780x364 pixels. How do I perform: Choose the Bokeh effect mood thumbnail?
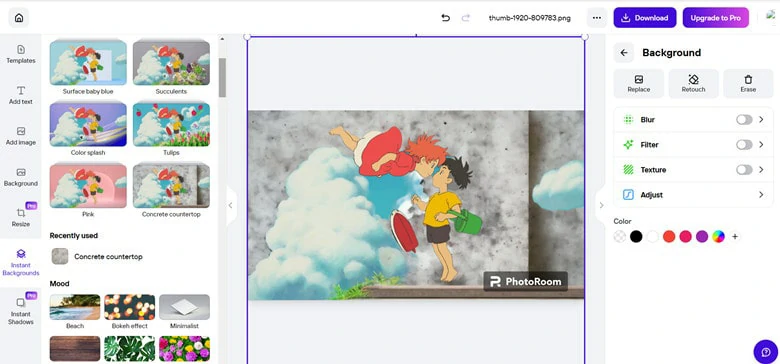(x=129, y=307)
